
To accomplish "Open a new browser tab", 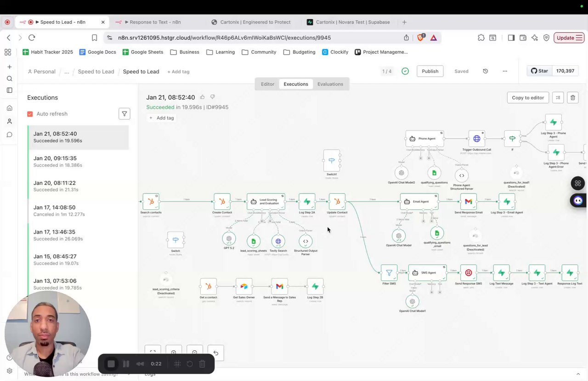I will pyautogui.click(x=404, y=22).
